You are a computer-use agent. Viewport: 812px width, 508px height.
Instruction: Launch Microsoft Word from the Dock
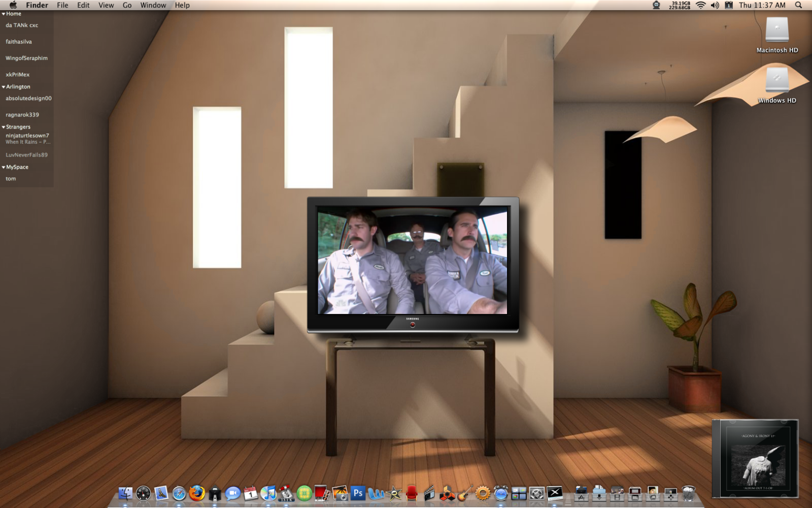click(376, 493)
